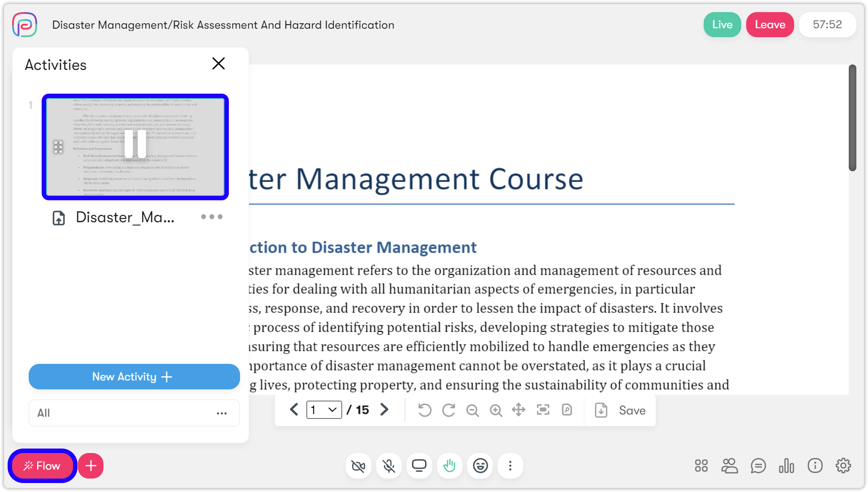Click the session timer 57:52
Viewport: 868px width, 492px height.
tap(827, 25)
